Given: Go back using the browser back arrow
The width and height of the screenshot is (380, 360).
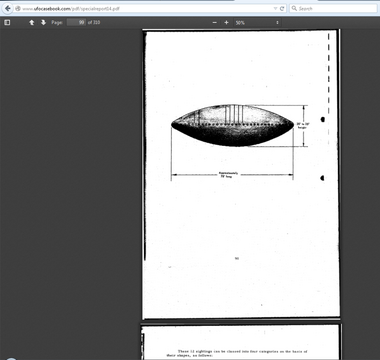Looking at the screenshot, I should point(7,9).
